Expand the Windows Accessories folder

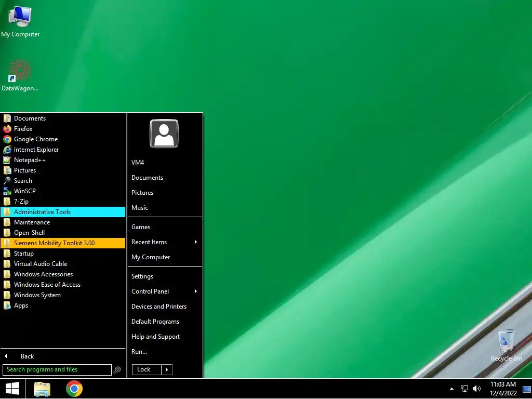click(63, 274)
